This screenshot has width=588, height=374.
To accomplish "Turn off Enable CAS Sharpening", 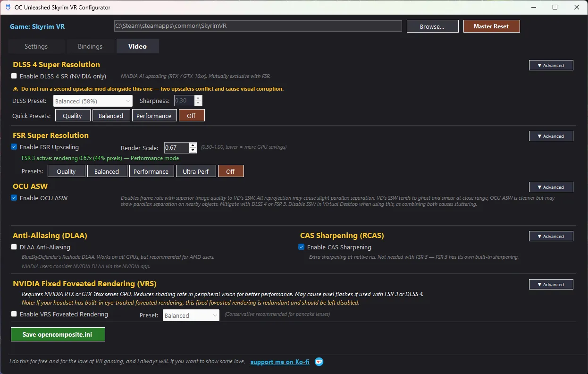I will 302,247.
